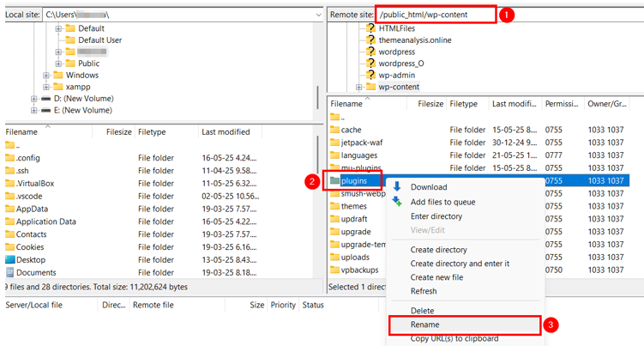Viewport: 644px width, 346px height.
Task: Click the Contacts folder icon
Action: pyautogui.click(x=9, y=234)
